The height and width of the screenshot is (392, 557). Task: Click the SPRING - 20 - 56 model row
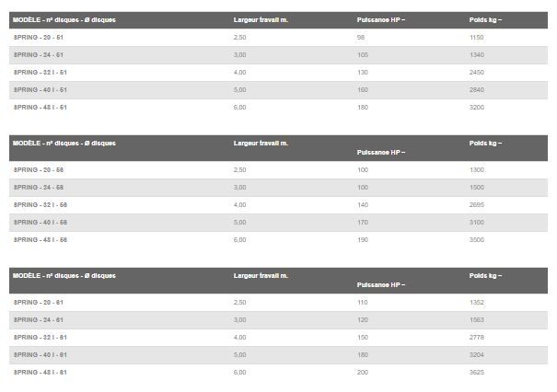click(39, 169)
